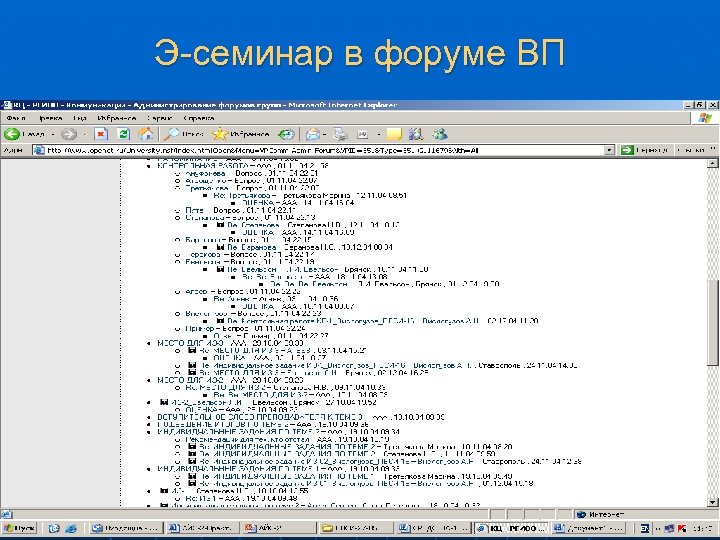Image resolution: width=720 pixels, height=540 pixels.
Task: Click the Ссылки links bar label
Action: click(692, 150)
